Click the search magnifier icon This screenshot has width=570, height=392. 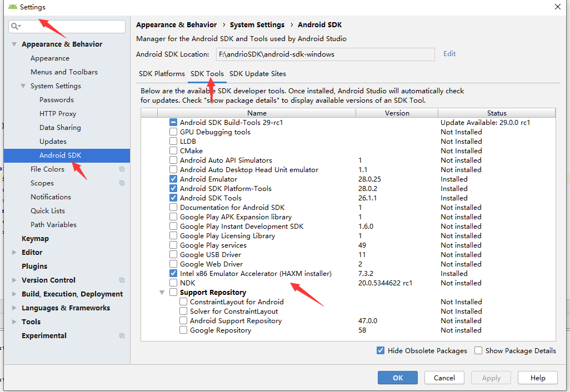15,26
